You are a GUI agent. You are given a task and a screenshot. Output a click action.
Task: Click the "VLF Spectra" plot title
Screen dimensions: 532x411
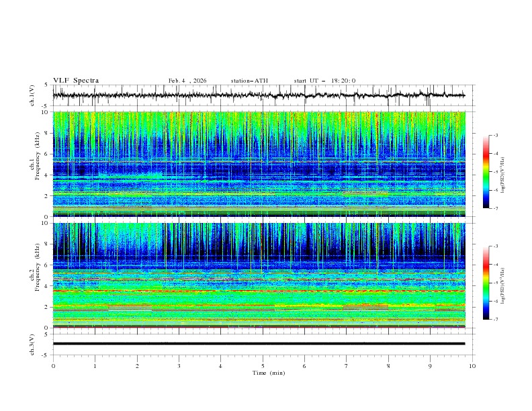[x=76, y=81]
